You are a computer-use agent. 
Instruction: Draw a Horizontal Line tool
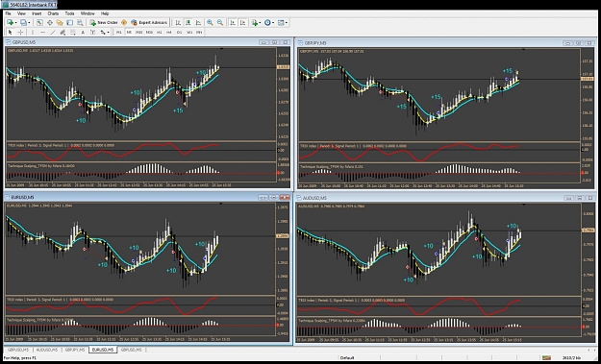pos(42,32)
